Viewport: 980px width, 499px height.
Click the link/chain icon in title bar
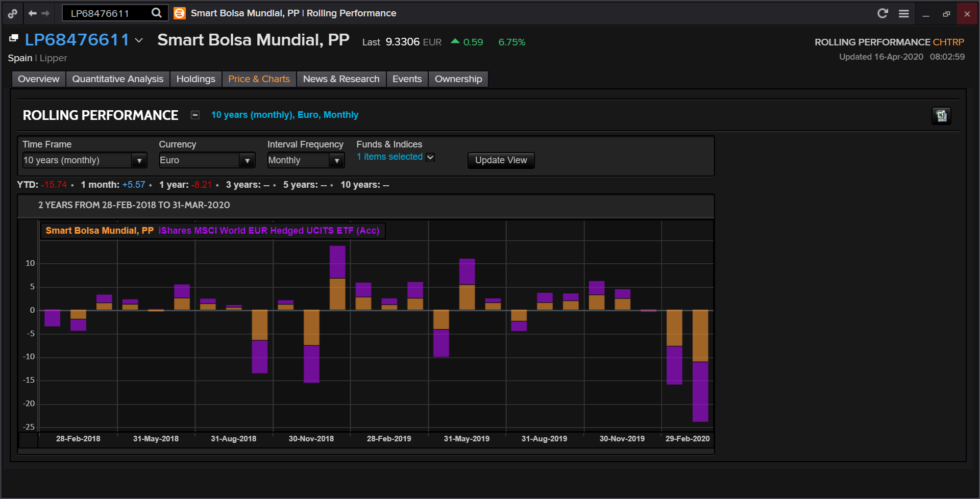click(x=13, y=14)
